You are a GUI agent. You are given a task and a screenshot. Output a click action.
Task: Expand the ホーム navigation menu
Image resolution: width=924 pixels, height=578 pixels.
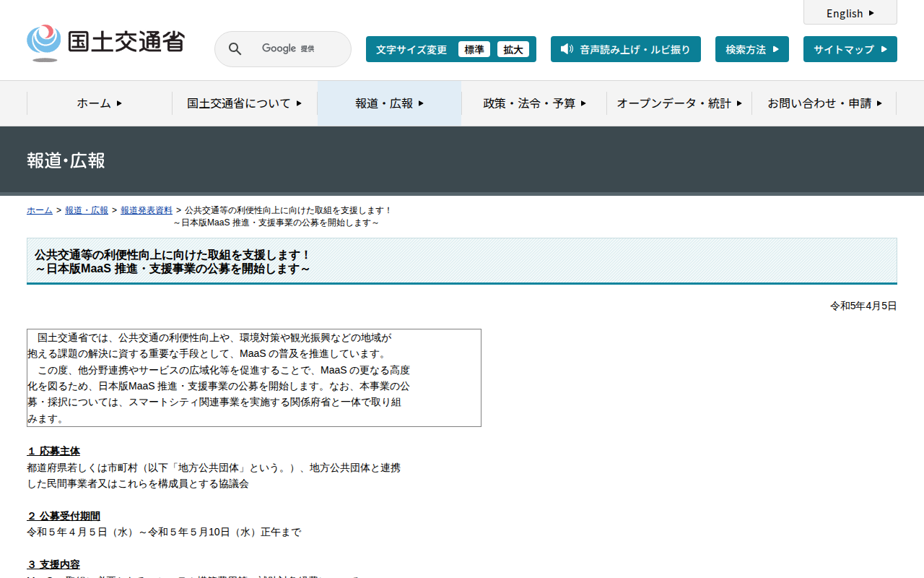coord(100,103)
